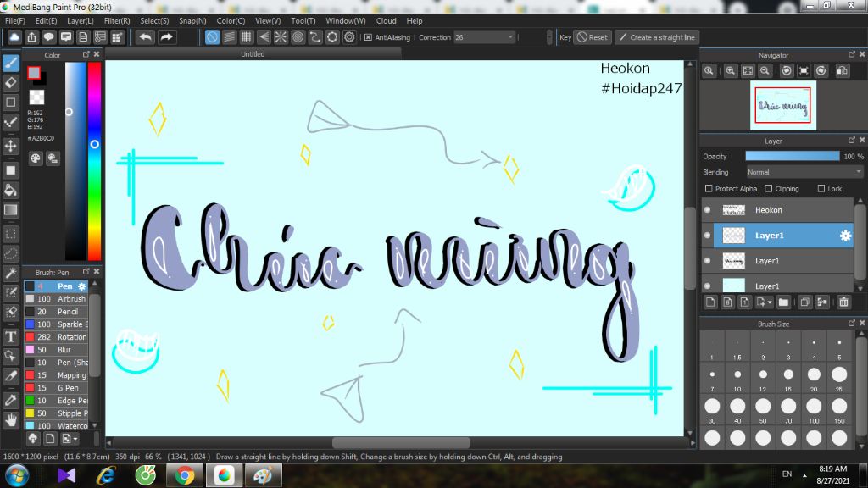868x488 pixels.
Task: Click the hue color strip
Action: [95, 161]
